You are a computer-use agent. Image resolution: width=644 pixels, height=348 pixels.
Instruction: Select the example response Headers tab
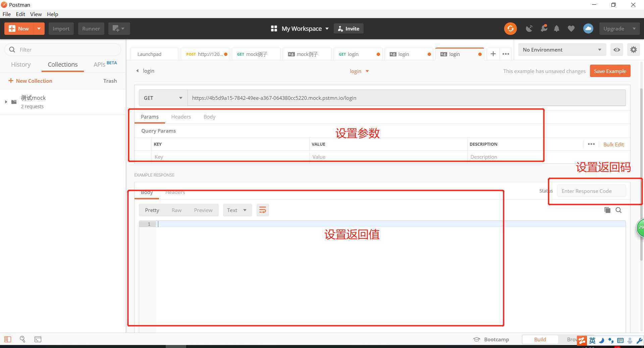tap(175, 192)
